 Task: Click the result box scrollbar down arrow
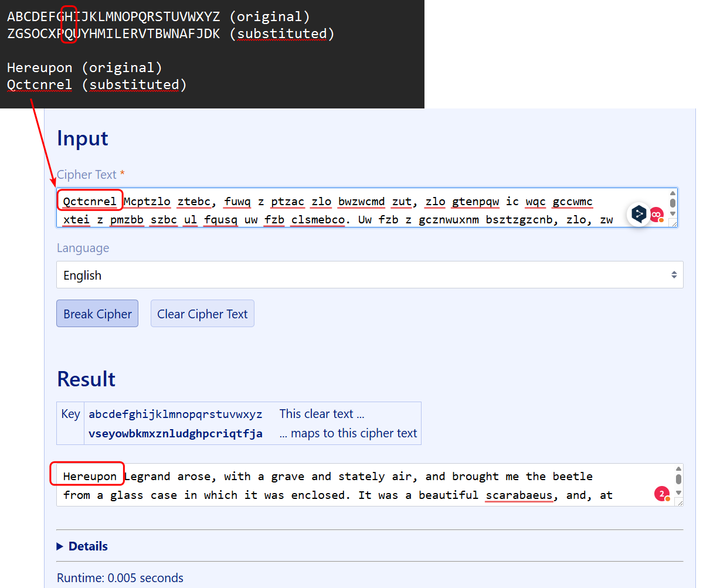click(678, 492)
